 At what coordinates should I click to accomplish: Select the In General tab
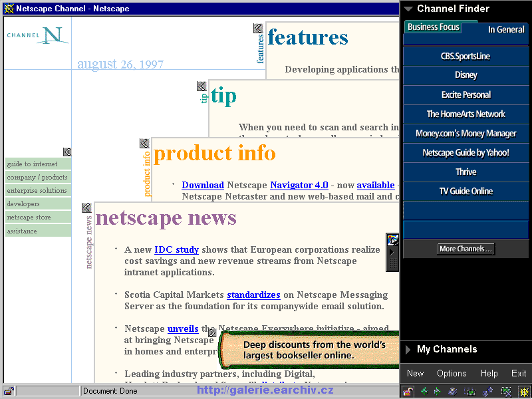pos(506,29)
